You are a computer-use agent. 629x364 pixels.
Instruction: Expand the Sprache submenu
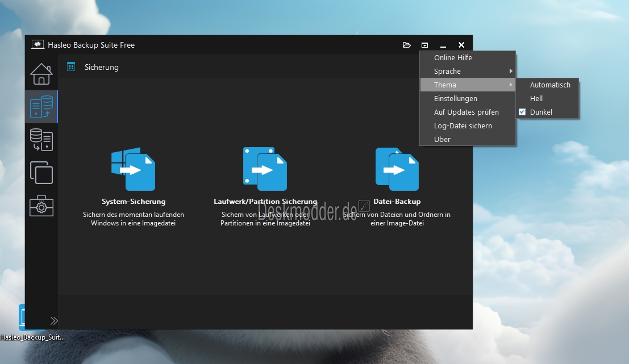(468, 72)
